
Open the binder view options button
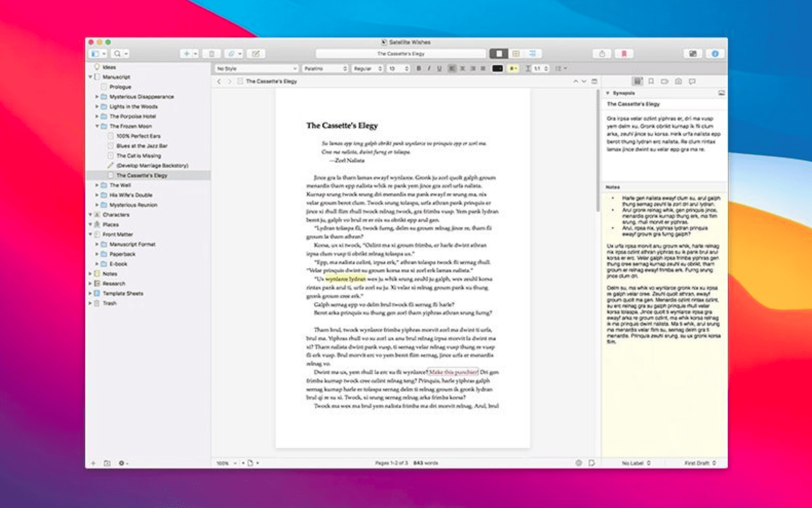(98, 54)
